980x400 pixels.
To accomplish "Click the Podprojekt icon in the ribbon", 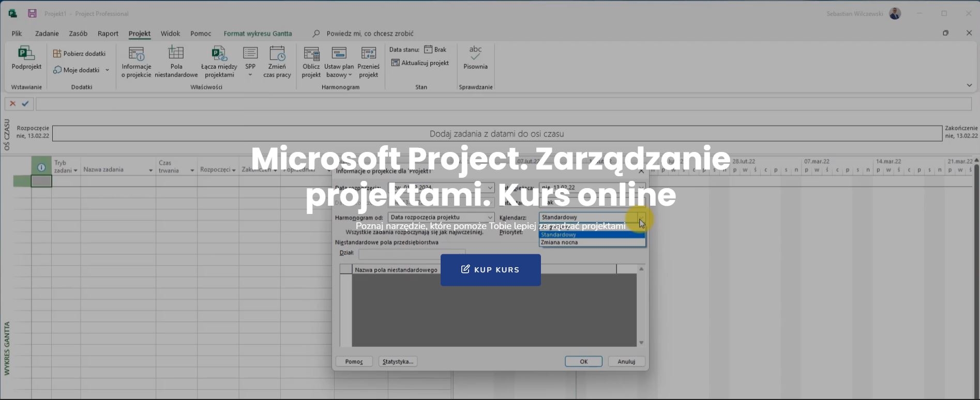I will coord(26,53).
